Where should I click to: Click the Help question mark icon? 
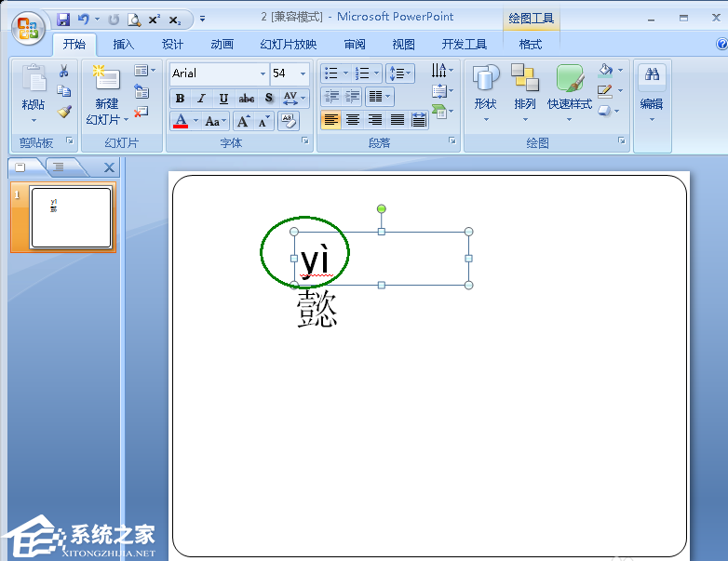721,44
